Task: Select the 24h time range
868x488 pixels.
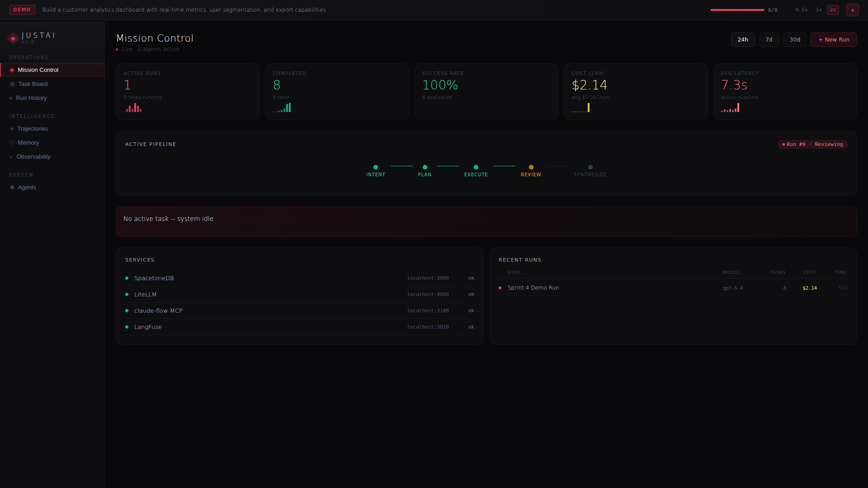Action: tap(743, 40)
